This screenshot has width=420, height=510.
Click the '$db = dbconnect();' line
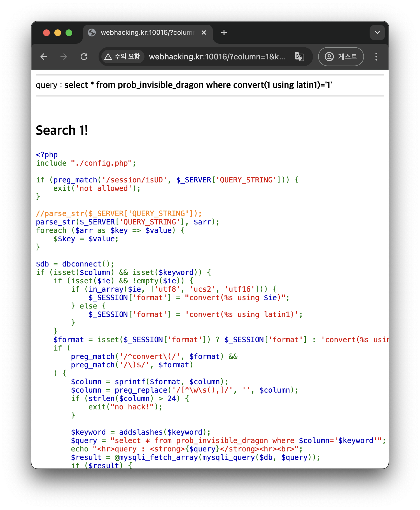(x=75, y=264)
